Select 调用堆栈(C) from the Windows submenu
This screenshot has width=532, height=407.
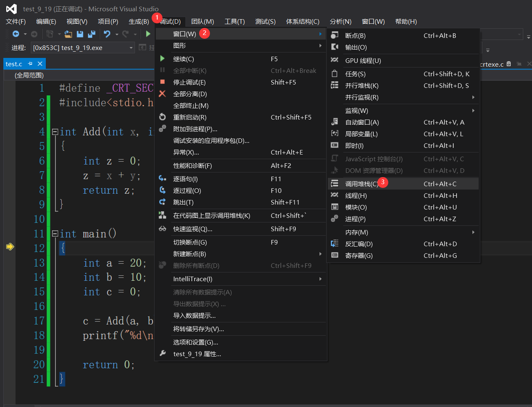pos(403,184)
